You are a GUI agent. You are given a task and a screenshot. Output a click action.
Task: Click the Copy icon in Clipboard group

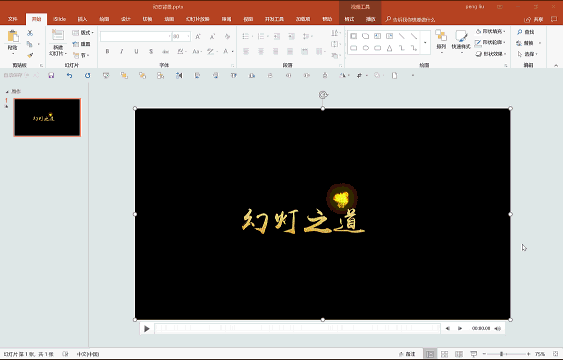click(x=30, y=44)
